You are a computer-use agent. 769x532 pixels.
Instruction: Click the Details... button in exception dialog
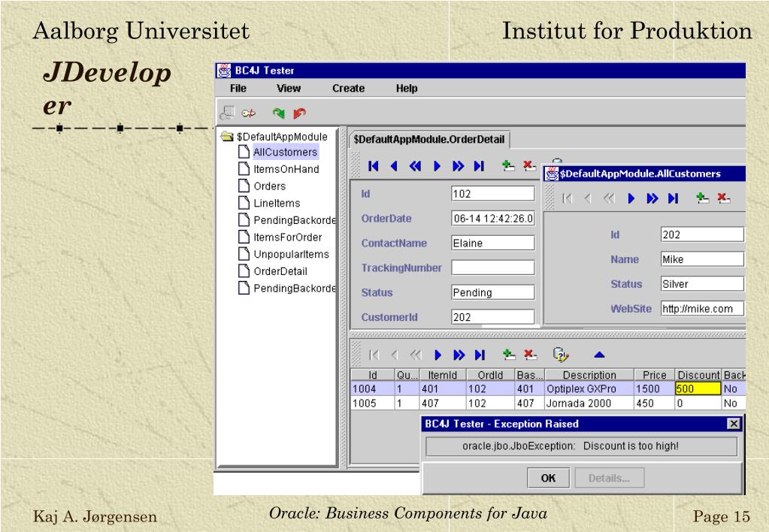(x=609, y=478)
